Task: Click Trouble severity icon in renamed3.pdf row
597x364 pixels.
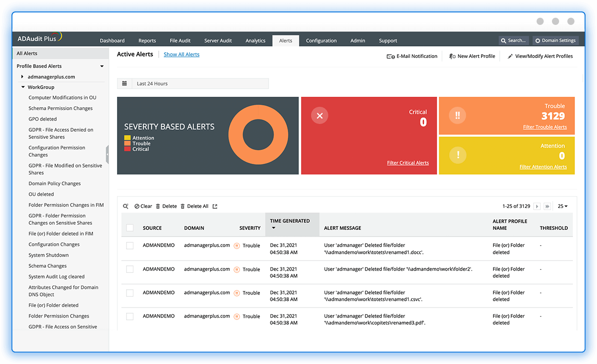Action: point(236,317)
